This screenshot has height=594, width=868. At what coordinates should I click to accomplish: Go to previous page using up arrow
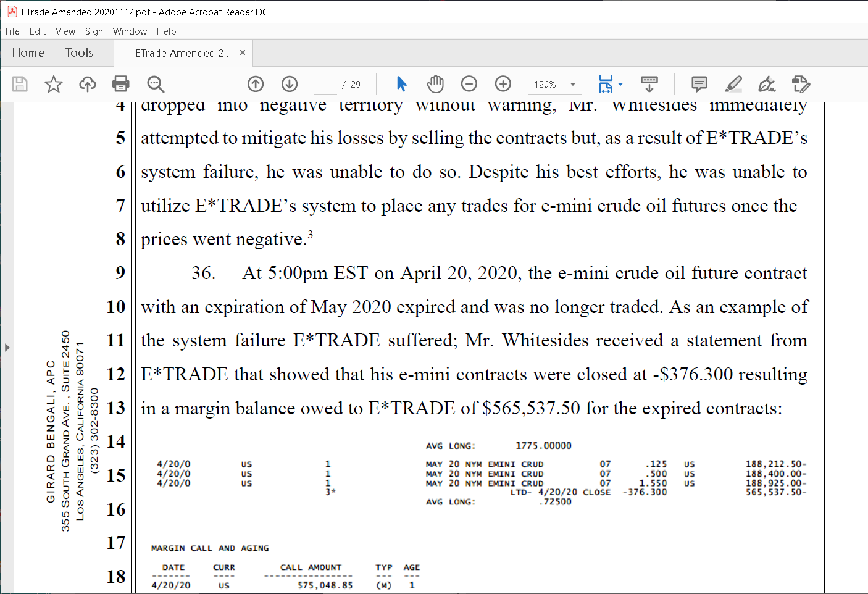pos(256,84)
